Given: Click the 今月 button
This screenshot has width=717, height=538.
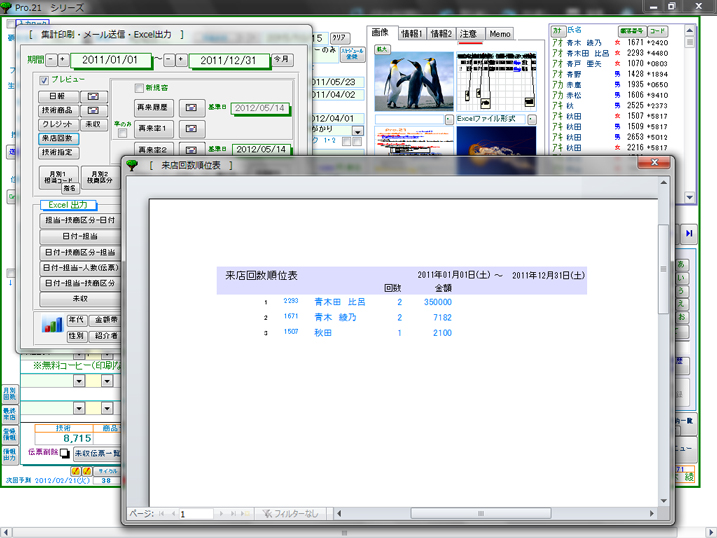Looking at the screenshot, I should [282, 59].
